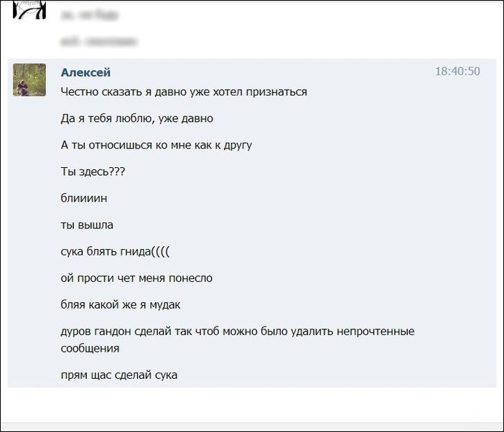The height and width of the screenshot is (432, 504).
Task: Click the word 'сообщения' on the wrapped line
Action: (x=90, y=349)
